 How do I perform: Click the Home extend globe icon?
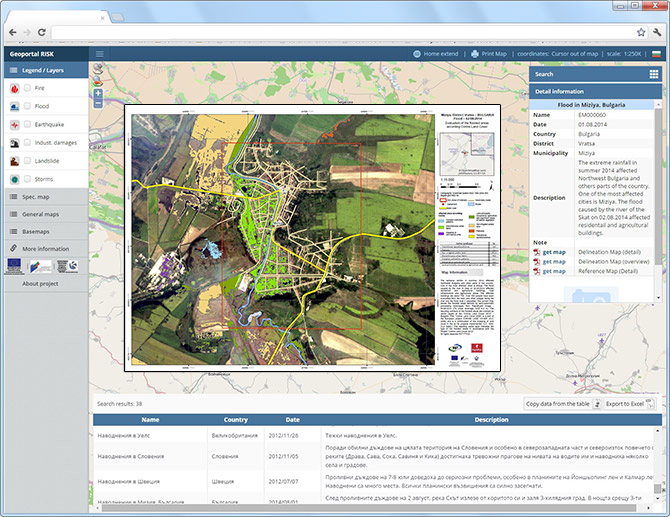click(x=417, y=54)
